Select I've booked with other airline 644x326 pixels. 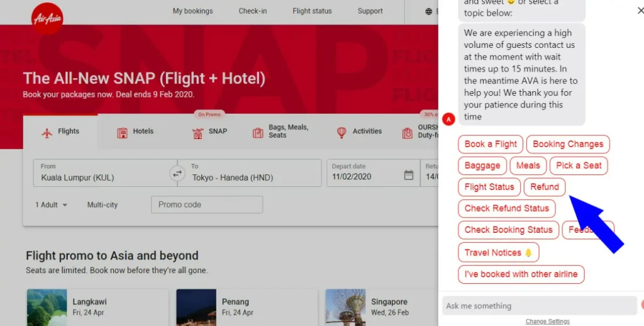[x=521, y=274]
